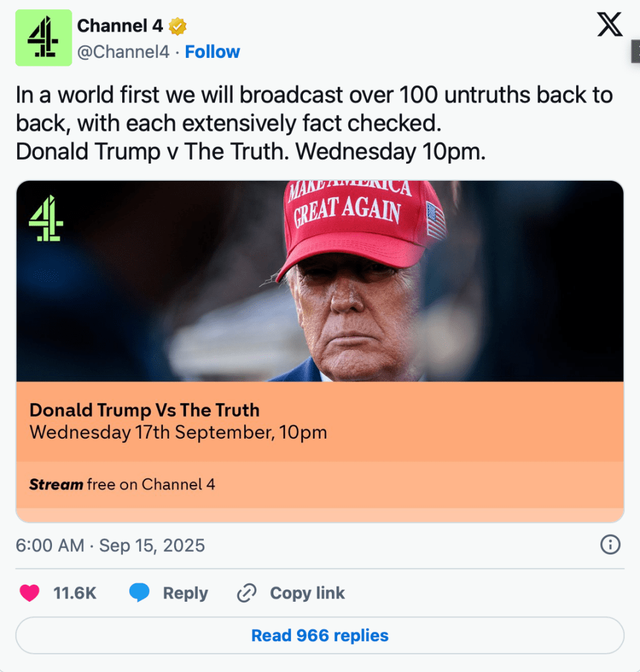640x672 pixels.
Task: Like the tweet with the heart icon
Action: click(x=30, y=593)
